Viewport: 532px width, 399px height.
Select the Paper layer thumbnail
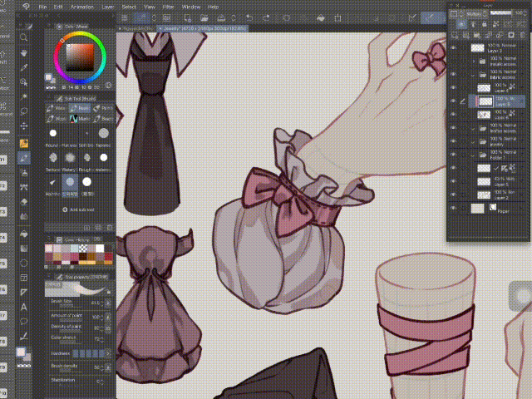477,209
